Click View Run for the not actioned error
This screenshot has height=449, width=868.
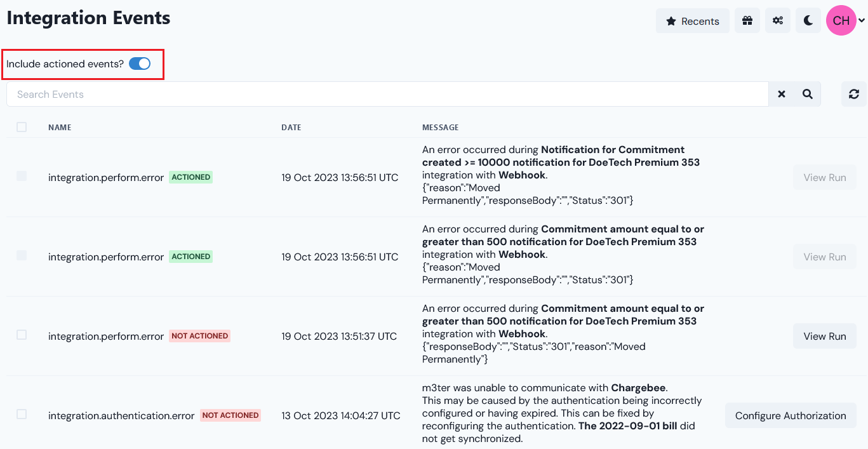tap(824, 335)
